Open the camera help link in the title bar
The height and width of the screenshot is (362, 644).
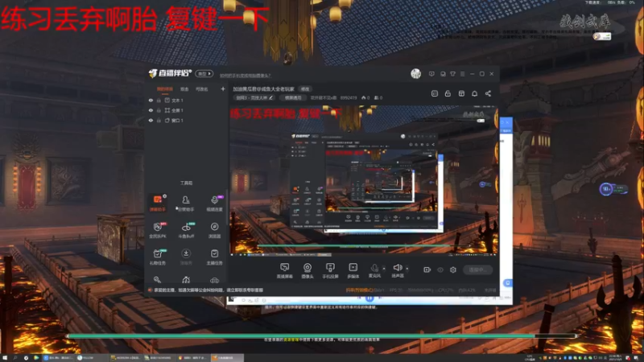tap(245, 76)
